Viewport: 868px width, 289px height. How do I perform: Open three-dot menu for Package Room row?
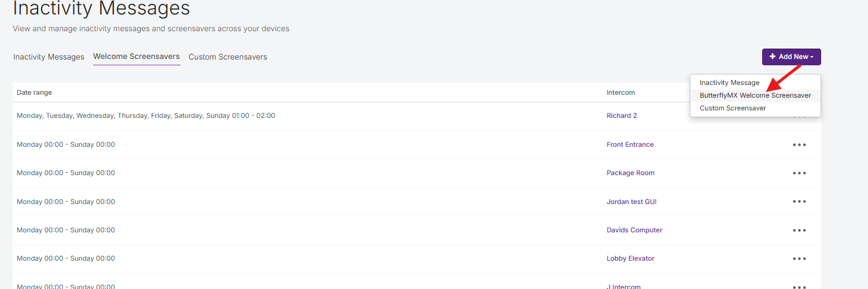(x=799, y=173)
